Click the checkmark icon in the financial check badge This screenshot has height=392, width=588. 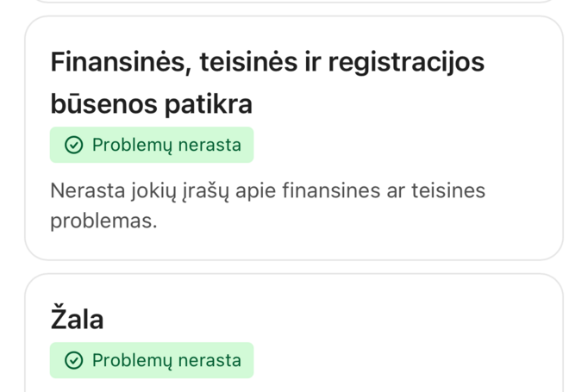click(x=74, y=145)
